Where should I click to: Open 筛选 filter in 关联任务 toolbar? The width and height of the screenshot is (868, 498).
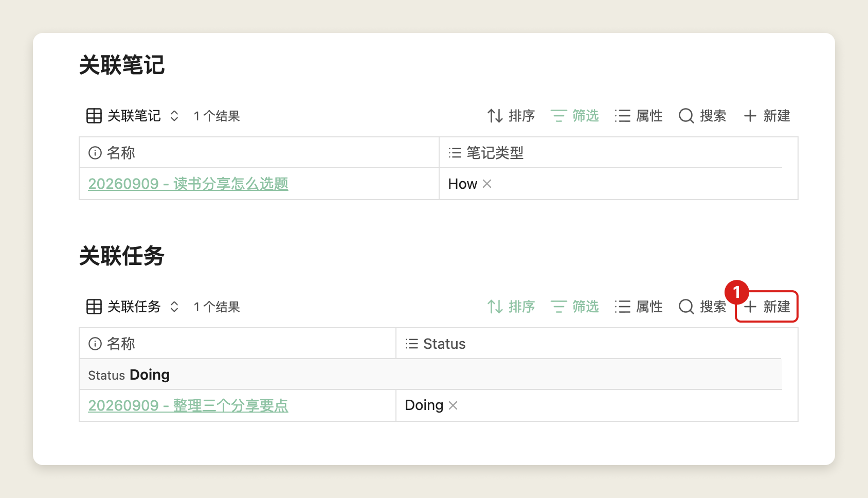[574, 307]
